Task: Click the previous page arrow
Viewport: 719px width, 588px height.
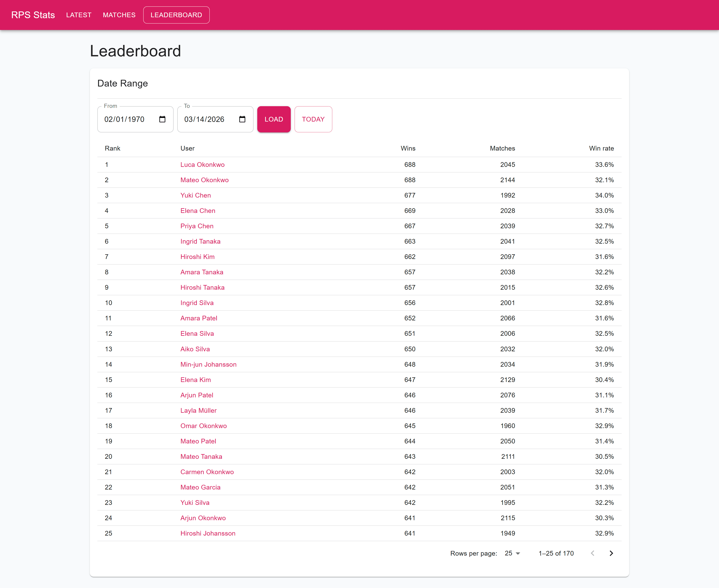Action: click(592, 553)
